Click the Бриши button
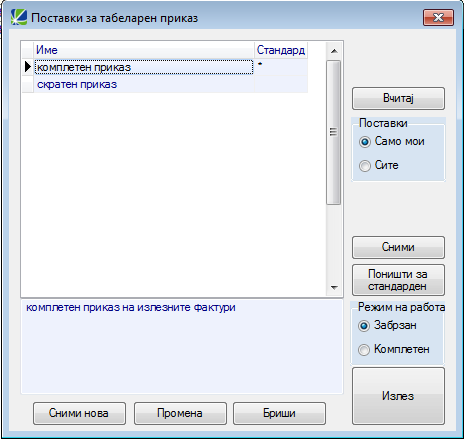The height and width of the screenshot is (439, 464). click(x=279, y=413)
